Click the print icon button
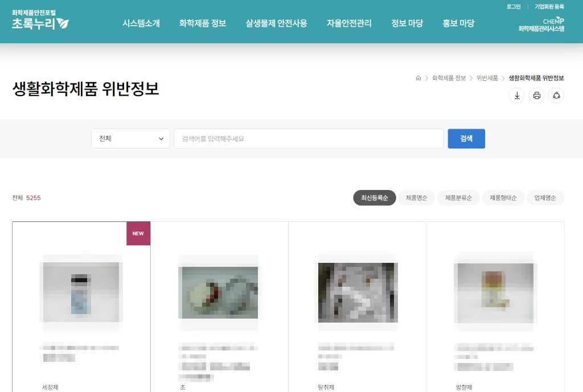The image size is (583, 392). click(x=536, y=96)
